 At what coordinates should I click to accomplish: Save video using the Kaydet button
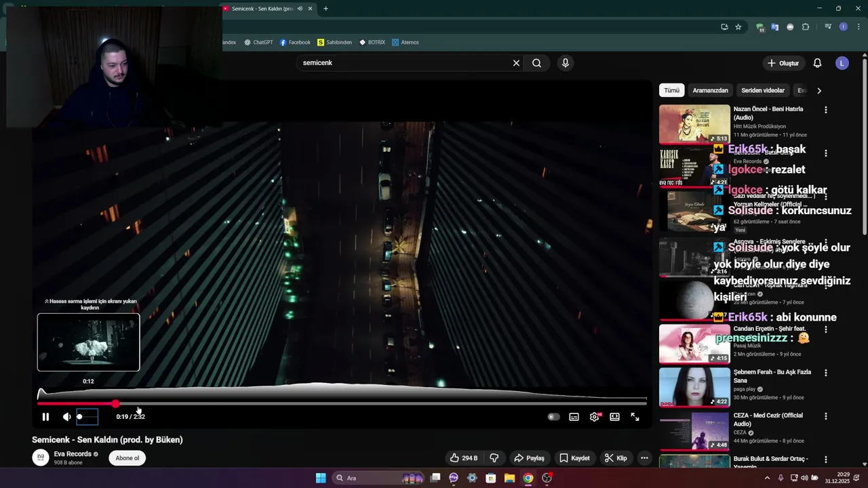pos(574,458)
